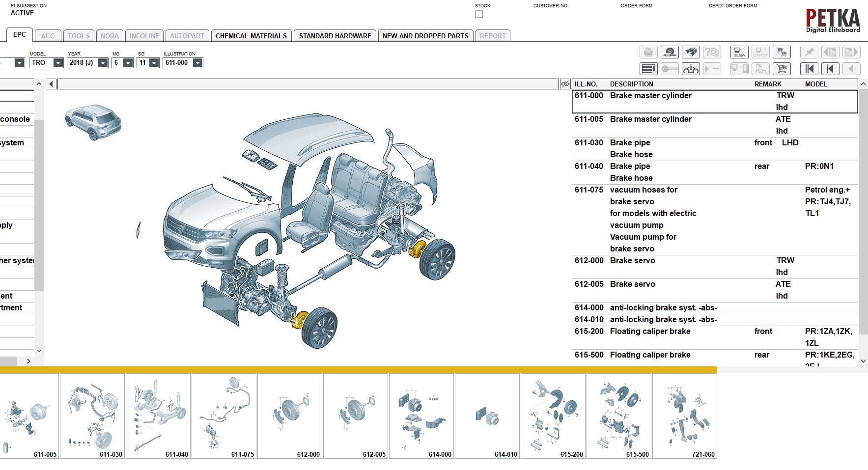Click the left panel horizontal scrollbar thumb

click(x=8, y=361)
